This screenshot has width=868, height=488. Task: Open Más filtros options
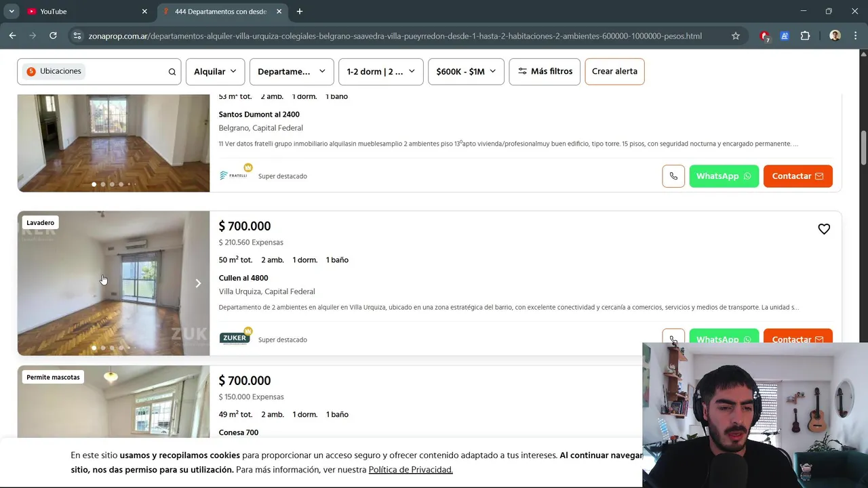coord(545,71)
